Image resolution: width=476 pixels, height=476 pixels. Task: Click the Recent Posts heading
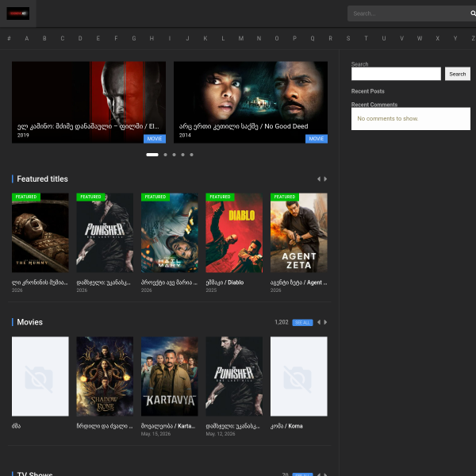(367, 91)
